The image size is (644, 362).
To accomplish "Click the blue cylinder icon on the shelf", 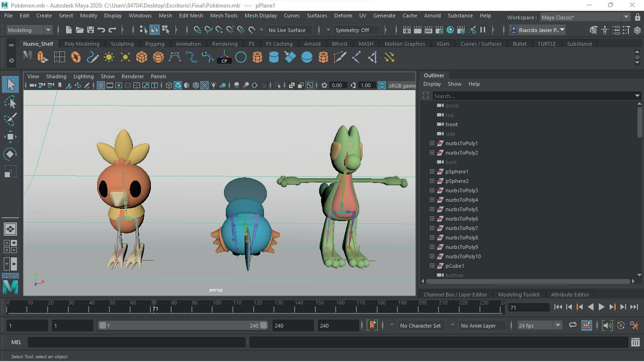I will click(273, 58).
